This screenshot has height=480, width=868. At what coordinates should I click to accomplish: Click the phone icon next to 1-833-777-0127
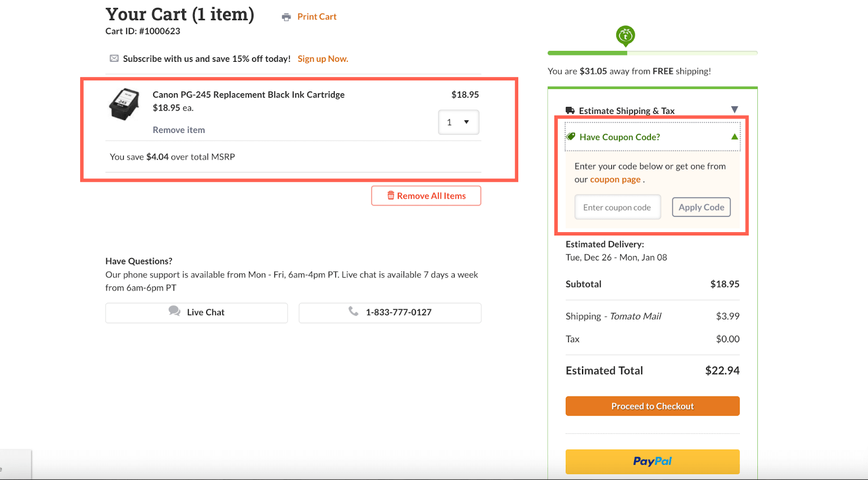354,311
